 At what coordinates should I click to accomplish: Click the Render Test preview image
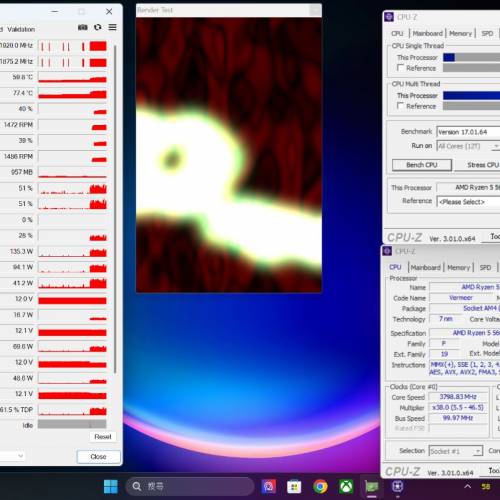tap(229, 155)
